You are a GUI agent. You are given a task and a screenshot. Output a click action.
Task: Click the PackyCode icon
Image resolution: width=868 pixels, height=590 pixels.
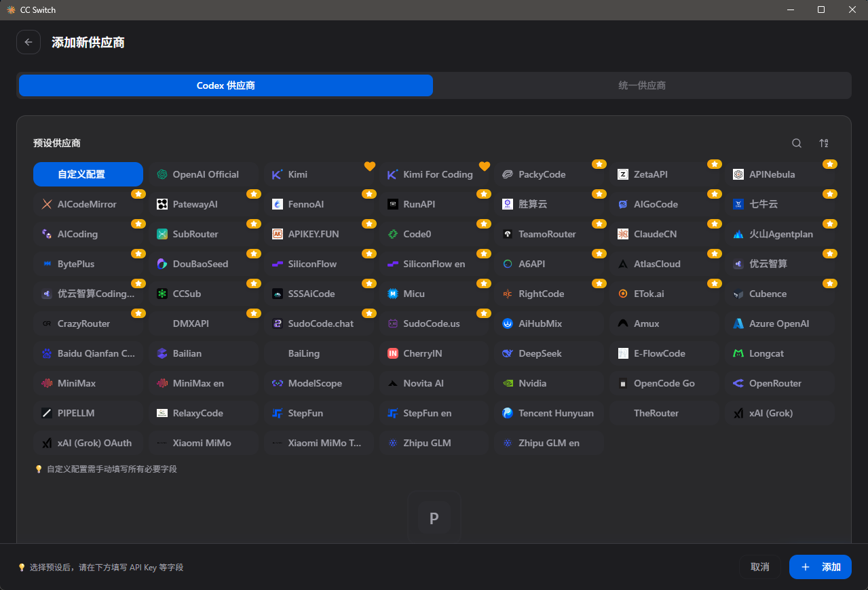pos(508,174)
